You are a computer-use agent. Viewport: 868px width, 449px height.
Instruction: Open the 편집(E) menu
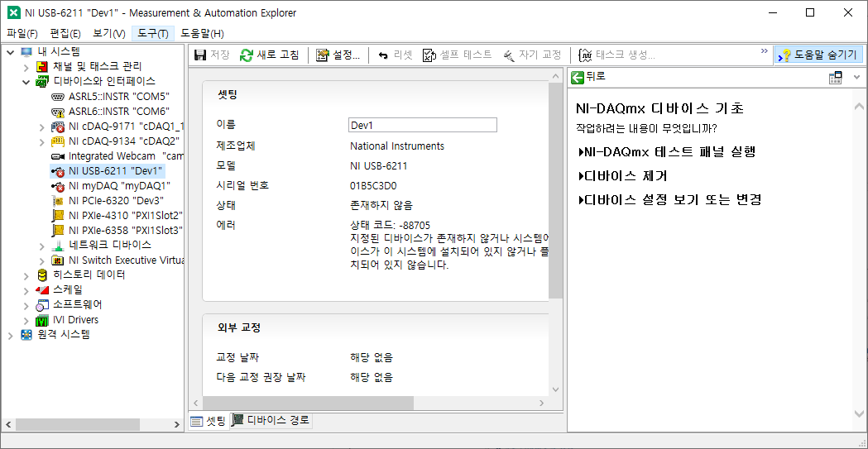point(65,34)
